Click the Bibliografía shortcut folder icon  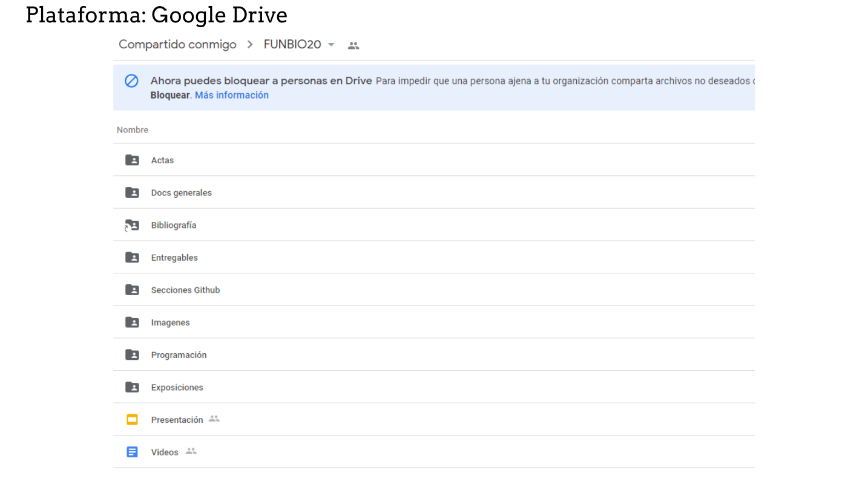point(132,226)
